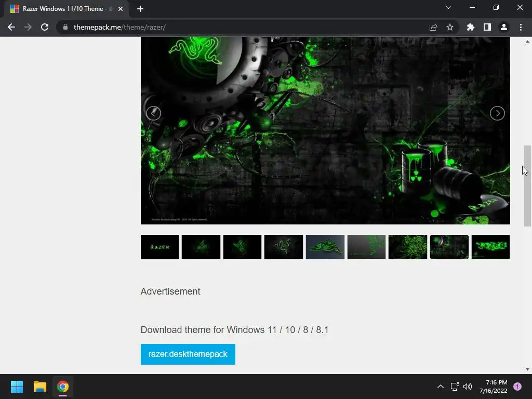Click the address bar URL
This screenshot has width=532, height=399.
pyautogui.click(x=119, y=27)
